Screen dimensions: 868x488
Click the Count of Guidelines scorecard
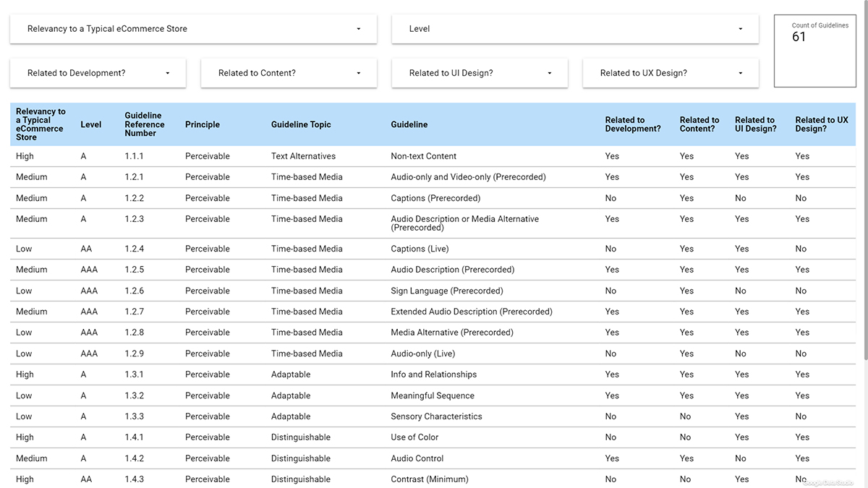tap(814, 51)
